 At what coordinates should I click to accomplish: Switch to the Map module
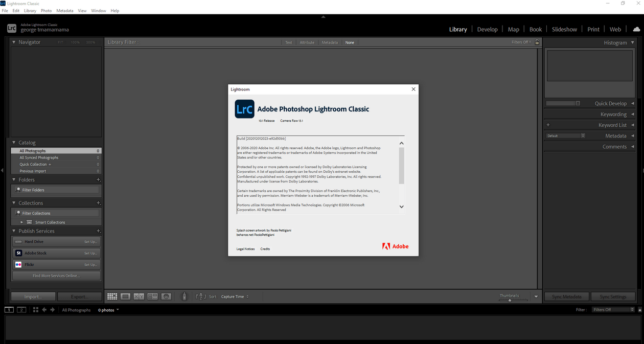(x=514, y=29)
